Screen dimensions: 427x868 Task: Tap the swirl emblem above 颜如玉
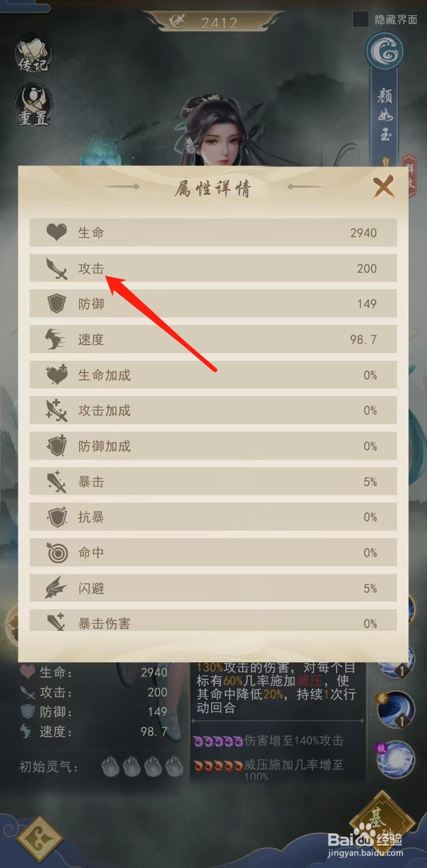coord(386,53)
